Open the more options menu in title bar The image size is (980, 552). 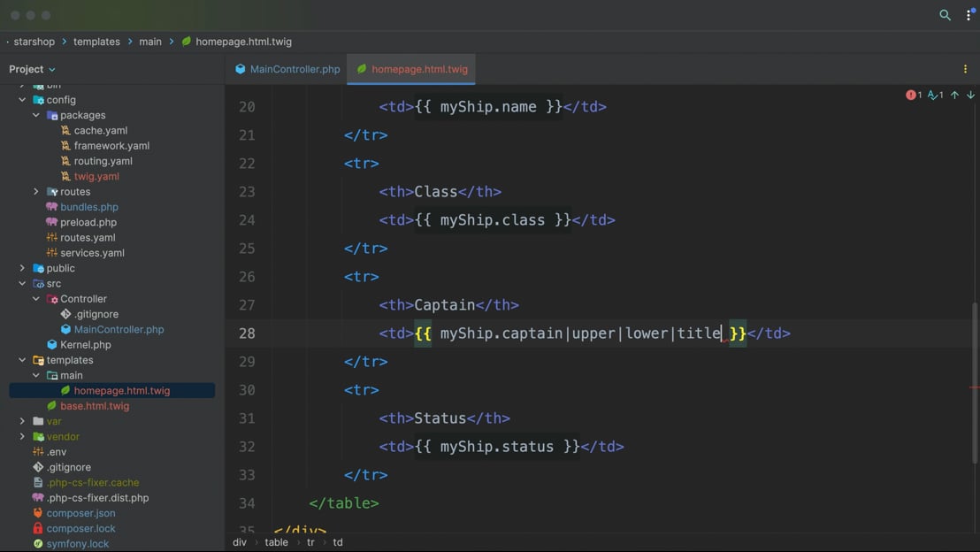[969, 15]
